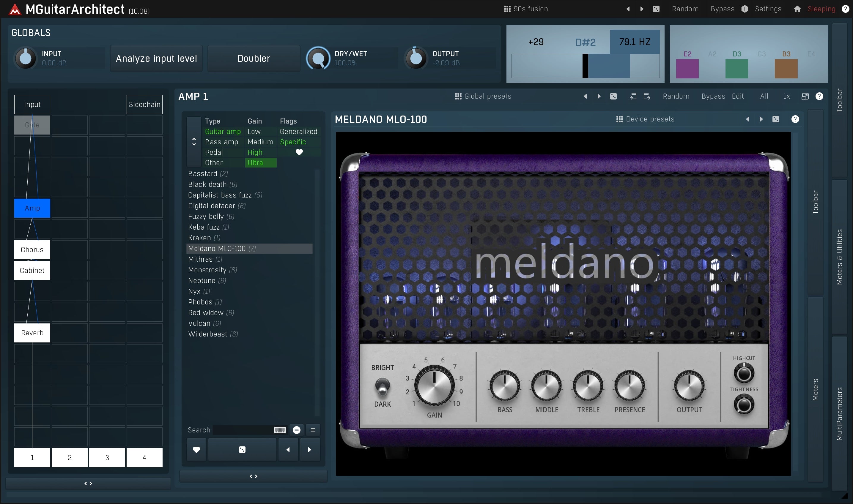853x504 pixels.
Task: Click next preset arrow in AMP 1 header
Action: (599, 97)
